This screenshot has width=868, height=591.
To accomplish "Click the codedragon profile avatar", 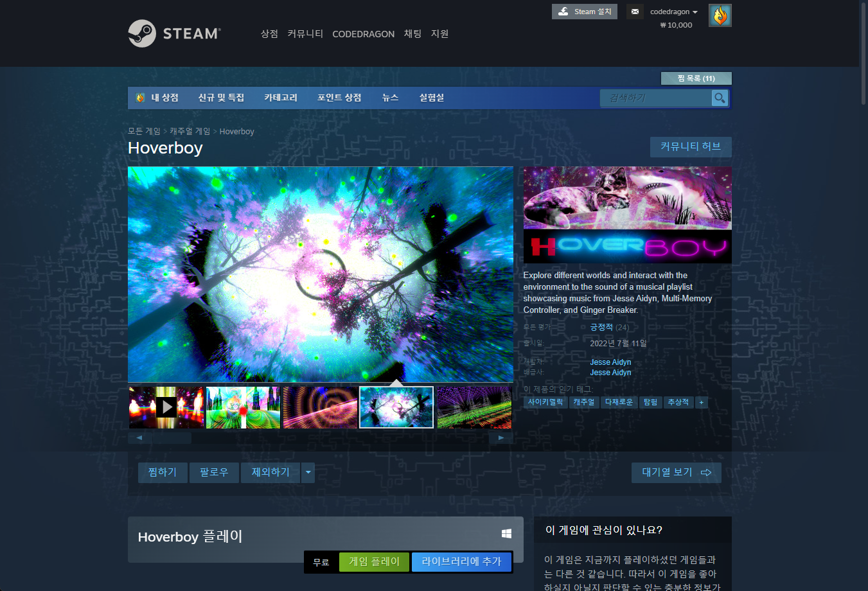I will click(x=720, y=15).
